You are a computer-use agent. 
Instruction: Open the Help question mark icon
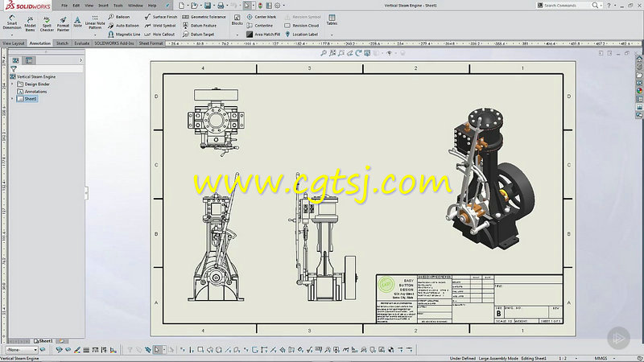click(609, 6)
